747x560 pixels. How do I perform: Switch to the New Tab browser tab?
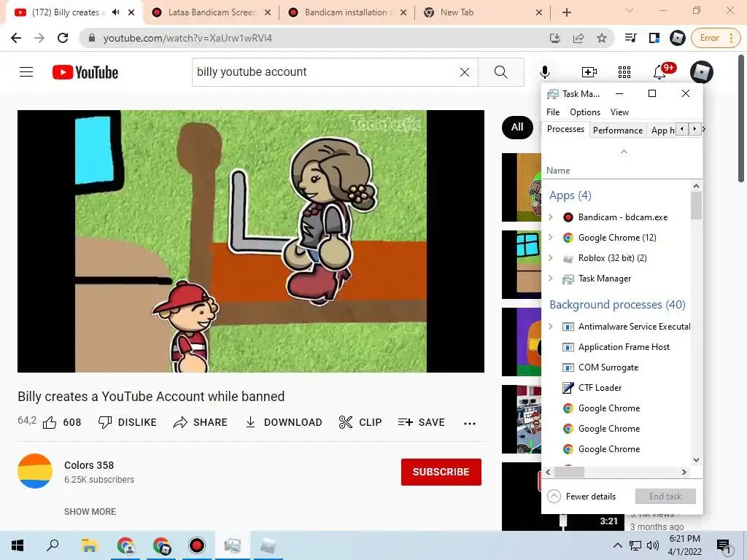tap(481, 12)
